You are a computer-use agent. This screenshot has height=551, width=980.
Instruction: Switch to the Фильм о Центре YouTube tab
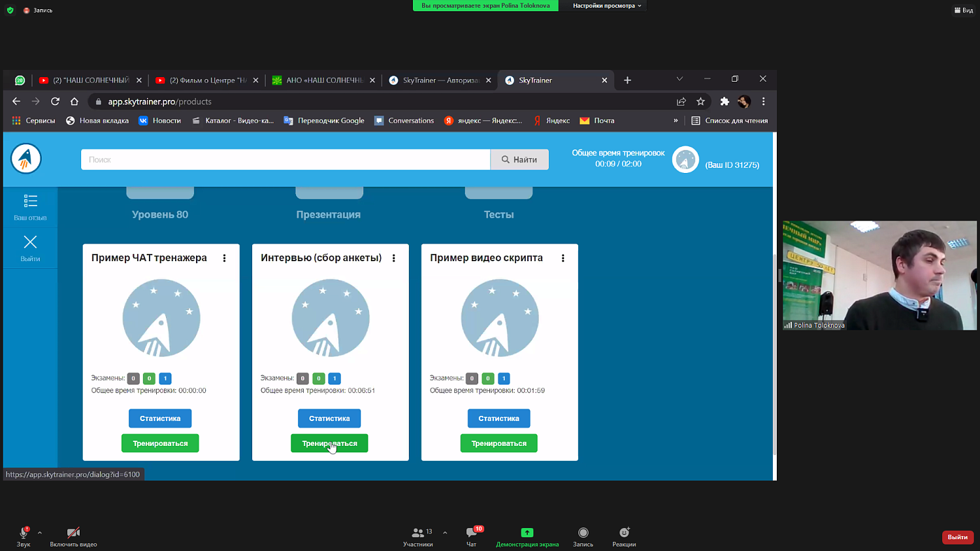(206, 80)
